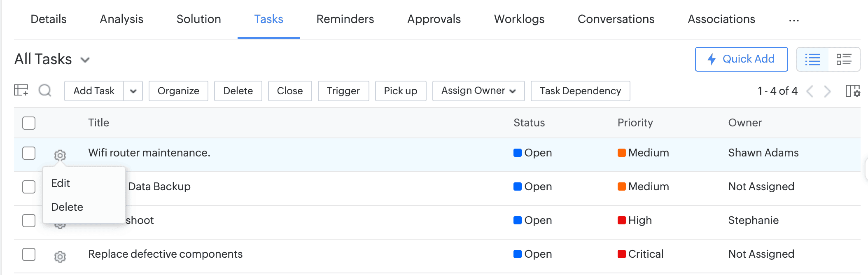This screenshot has width=868, height=275.
Task: Click gear icon for Replace defective components
Action: click(x=60, y=256)
